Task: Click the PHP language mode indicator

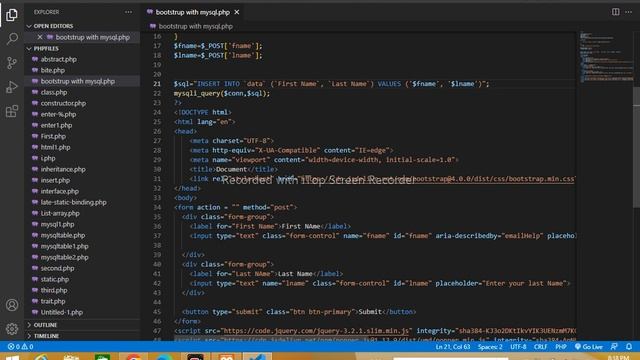Action: pos(561,347)
